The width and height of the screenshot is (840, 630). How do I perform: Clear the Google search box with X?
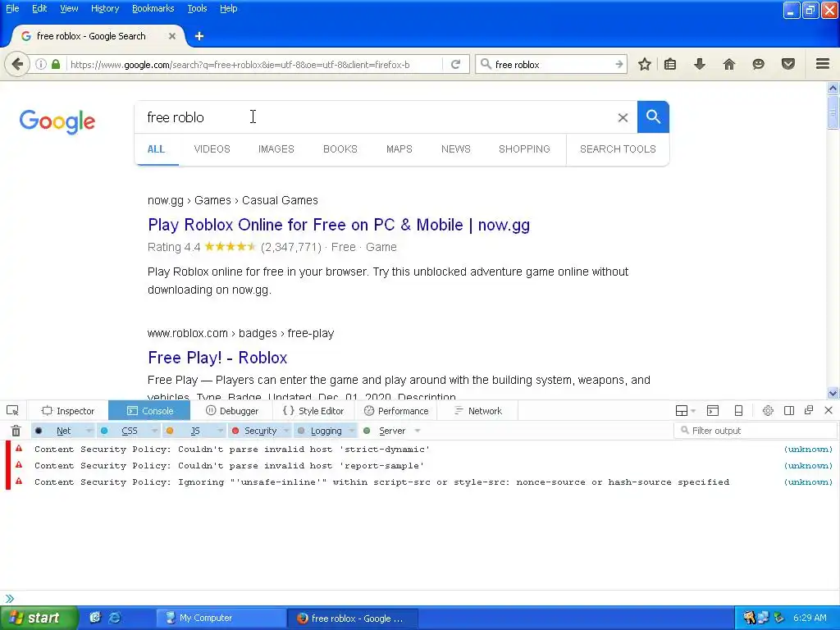click(x=623, y=117)
